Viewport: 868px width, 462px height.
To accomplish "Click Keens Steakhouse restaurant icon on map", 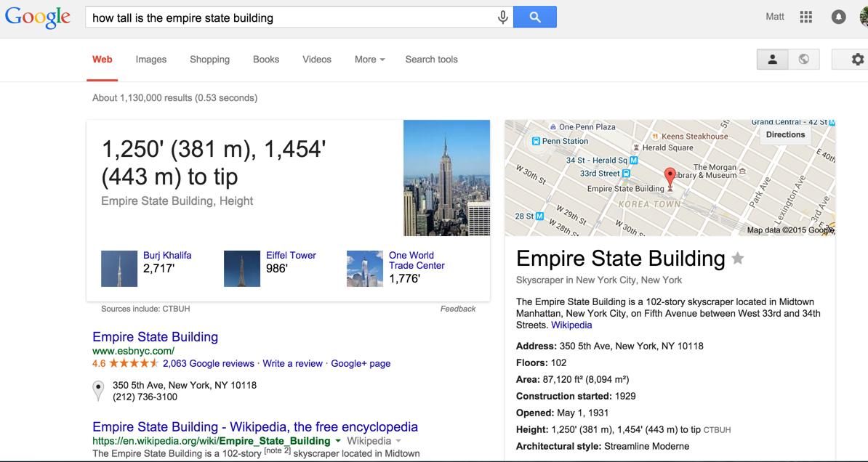I will point(656,136).
